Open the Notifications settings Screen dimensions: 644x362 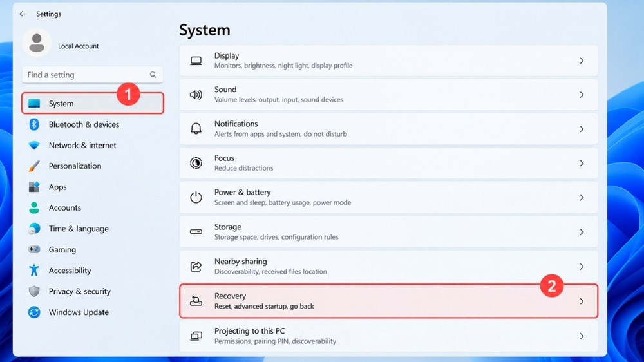(388, 129)
